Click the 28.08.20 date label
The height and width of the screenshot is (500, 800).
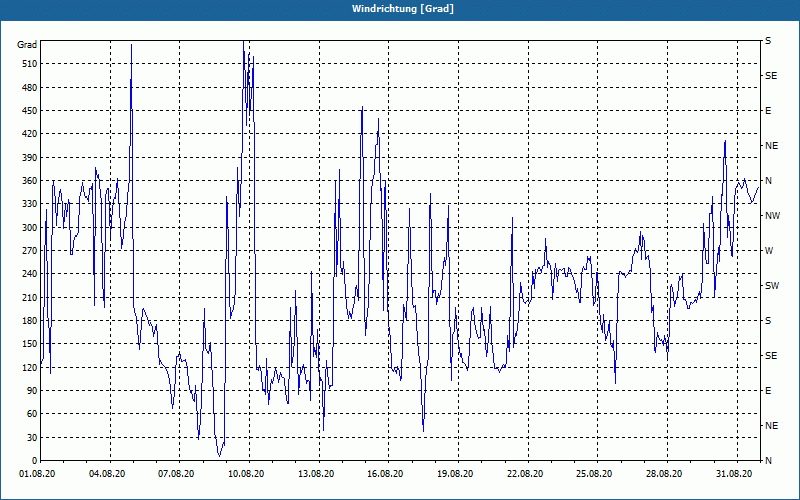tap(664, 474)
